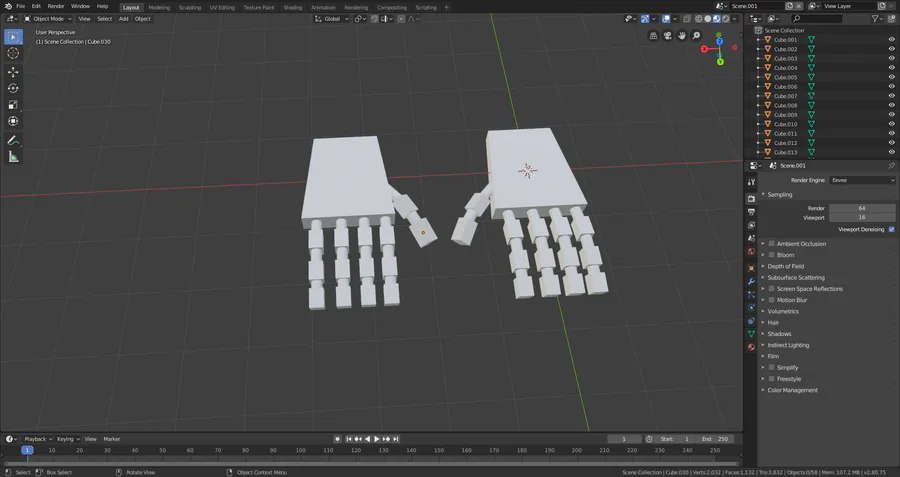Open the Physics properties tab
This screenshot has width=900, height=477.
tap(751, 308)
